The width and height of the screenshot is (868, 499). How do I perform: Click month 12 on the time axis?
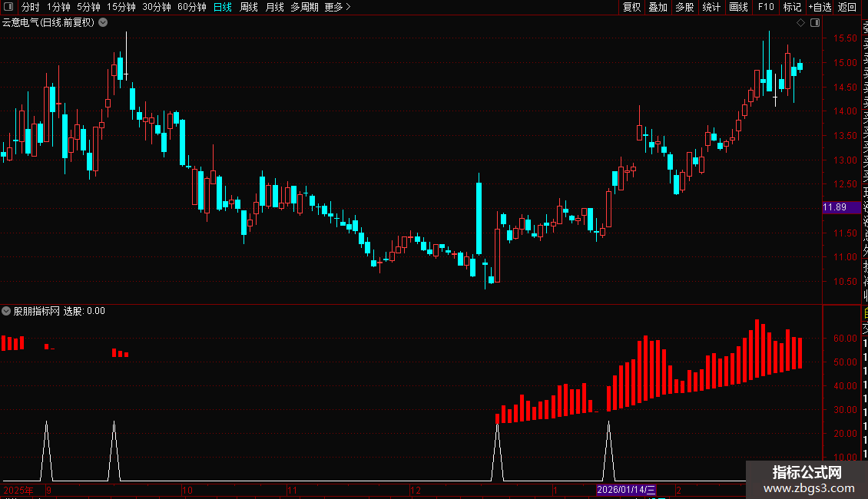point(416,490)
